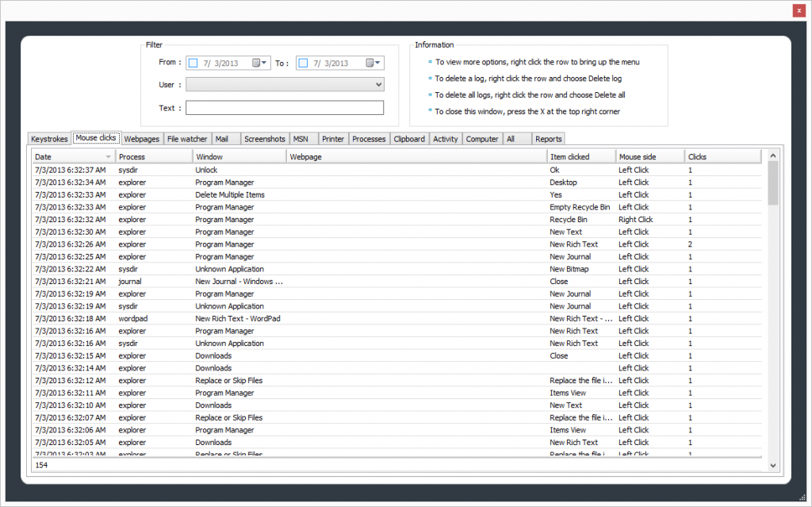Close the window with the red X

(799, 11)
